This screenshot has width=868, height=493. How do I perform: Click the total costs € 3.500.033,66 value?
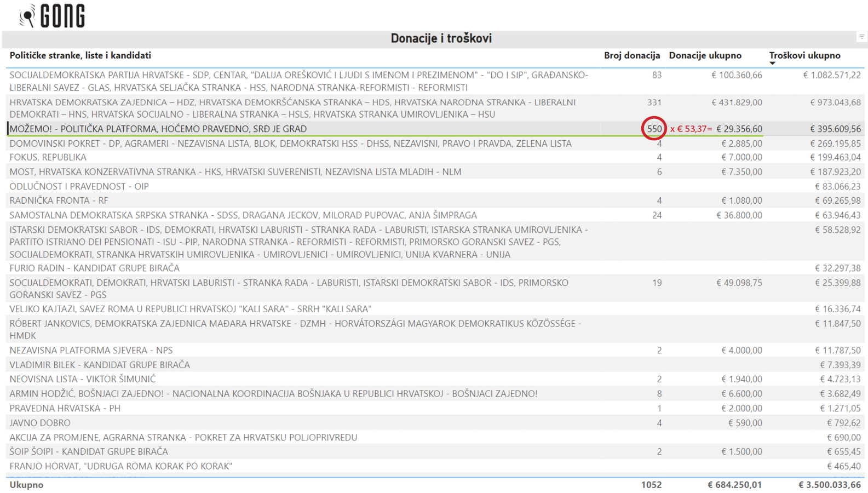click(829, 485)
